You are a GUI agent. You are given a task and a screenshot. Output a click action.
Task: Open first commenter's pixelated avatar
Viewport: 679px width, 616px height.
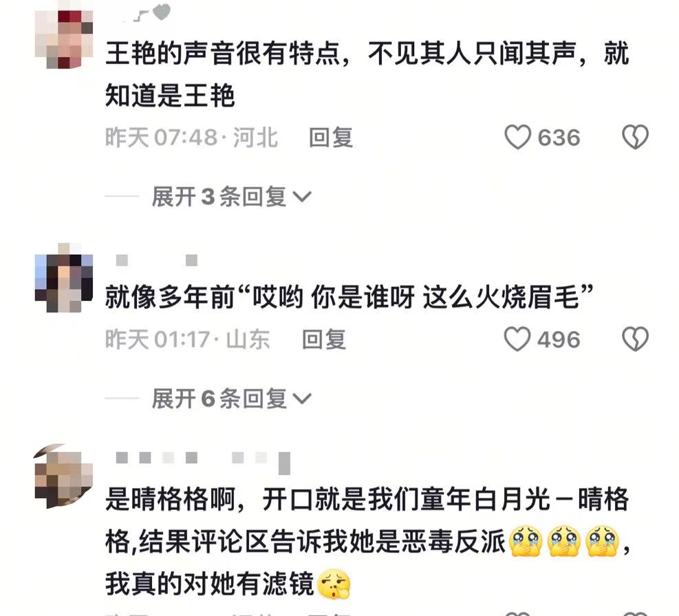[x=64, y=40]
